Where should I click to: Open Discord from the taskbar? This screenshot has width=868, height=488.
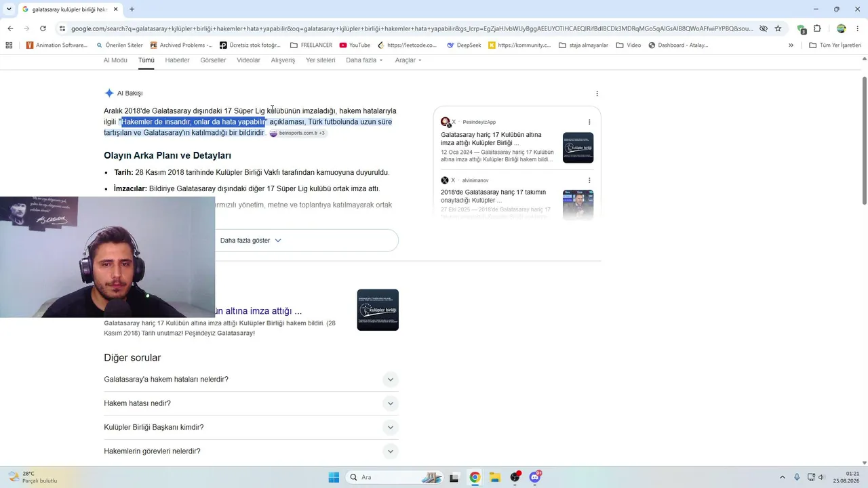535,477
